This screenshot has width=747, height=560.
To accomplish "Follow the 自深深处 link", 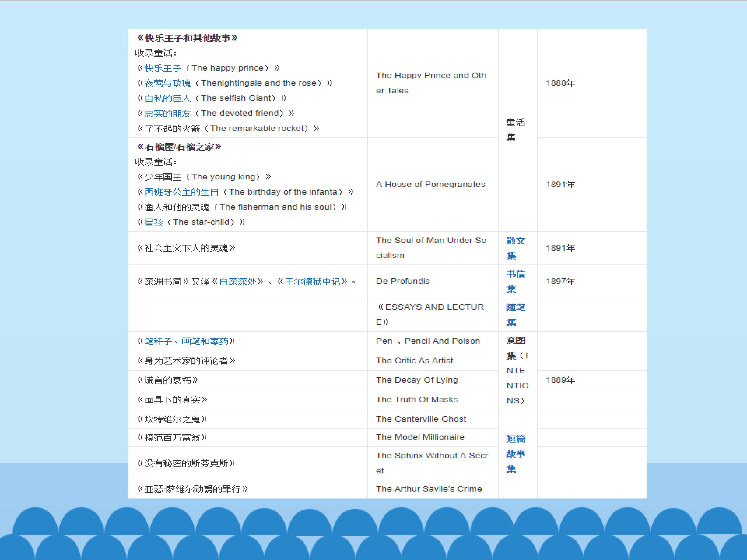I will (x=238, y=282).
